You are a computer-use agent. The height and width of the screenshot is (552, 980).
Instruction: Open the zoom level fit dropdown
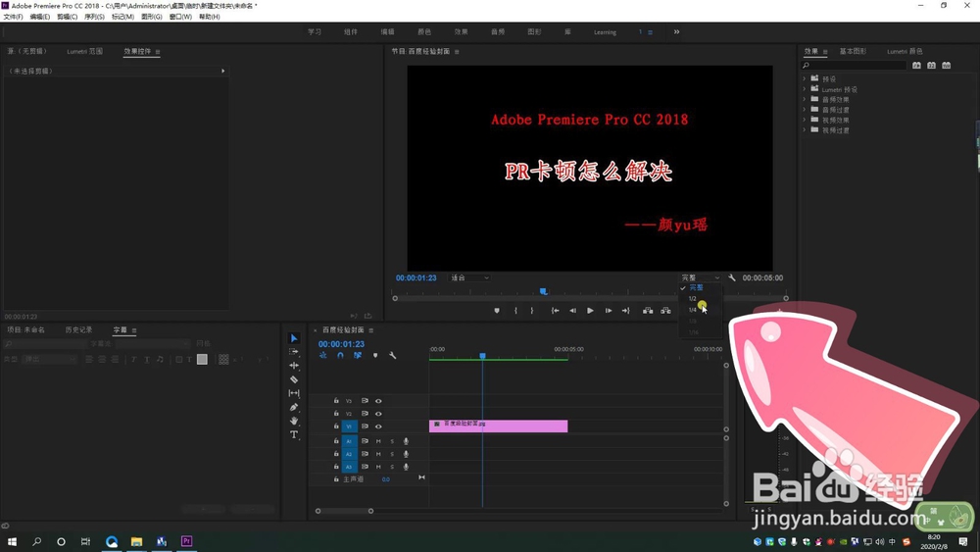470,277
